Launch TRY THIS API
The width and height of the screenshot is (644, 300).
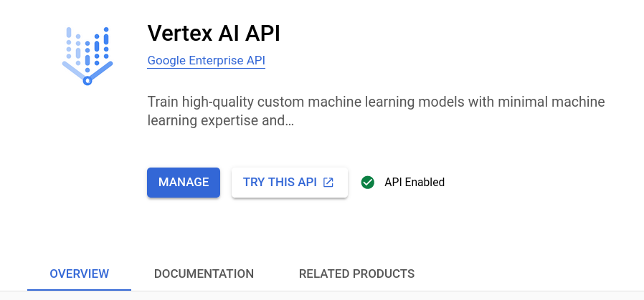click(x=290, y=183)
